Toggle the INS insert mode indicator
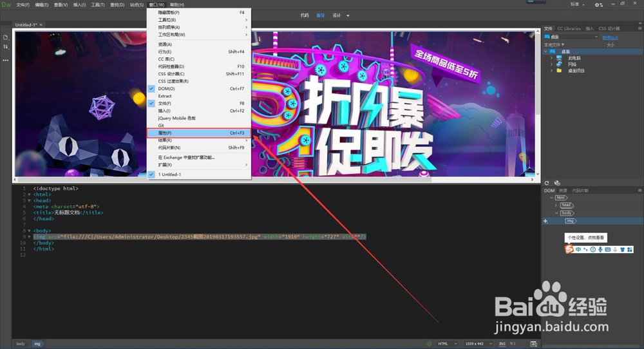This screenshot has height=349, width=644. click(502, 344)
